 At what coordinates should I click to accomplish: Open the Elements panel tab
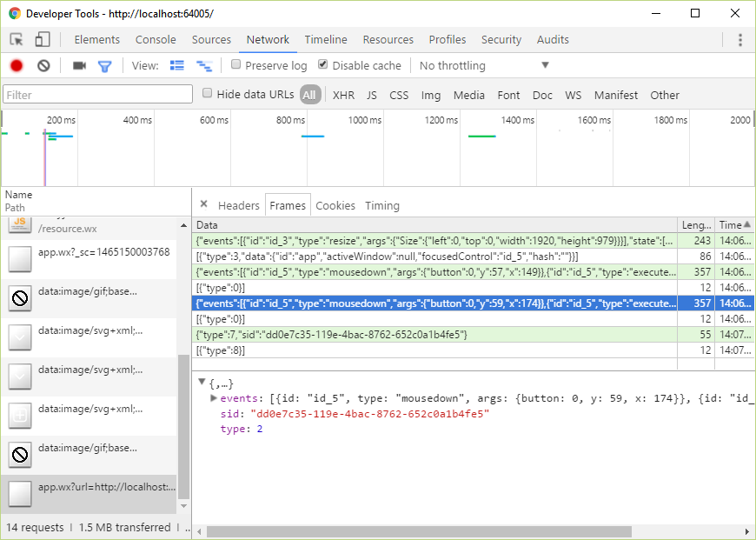pyautogui.click(x=97, y=40)
